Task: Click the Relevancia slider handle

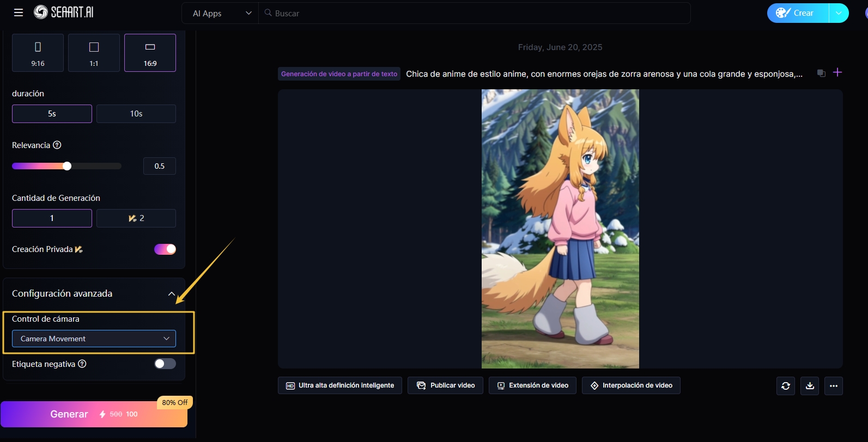Action: 67,166
